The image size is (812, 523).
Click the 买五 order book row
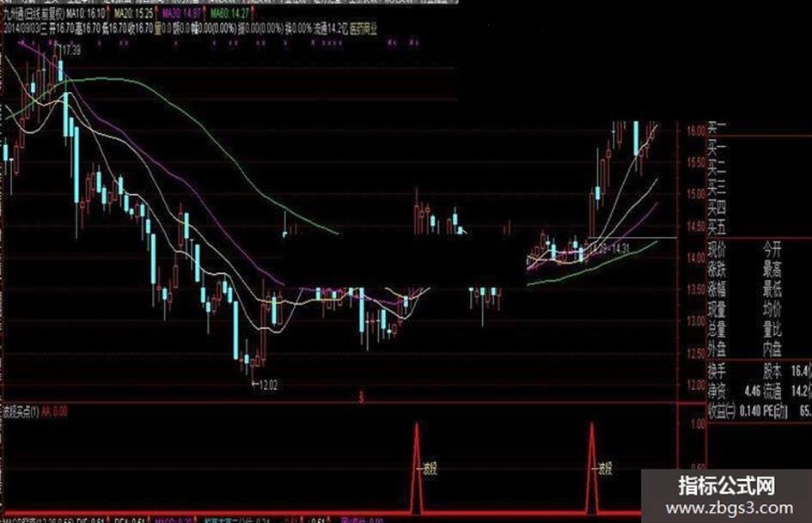[717, 227]
